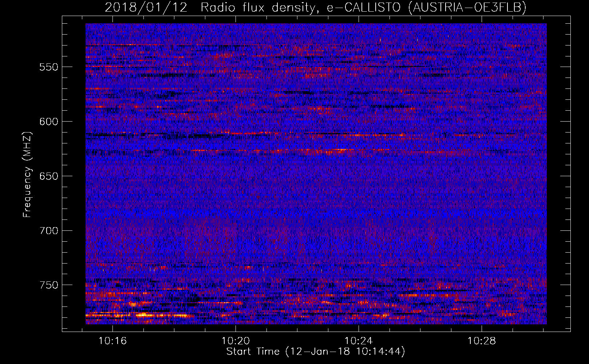
Task: Click the 10:24 time axis label
Action: [359, 341]
